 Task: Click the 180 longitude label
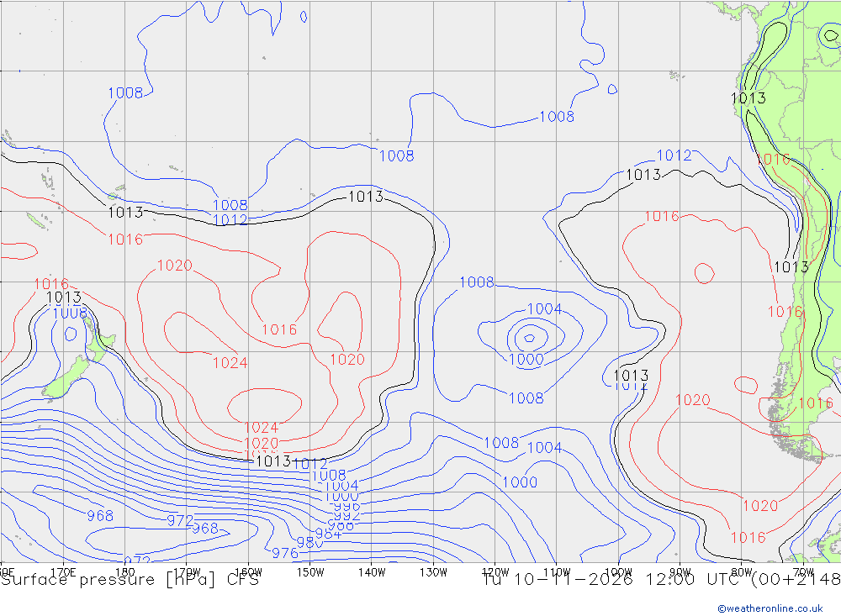(x=125, y=572)
